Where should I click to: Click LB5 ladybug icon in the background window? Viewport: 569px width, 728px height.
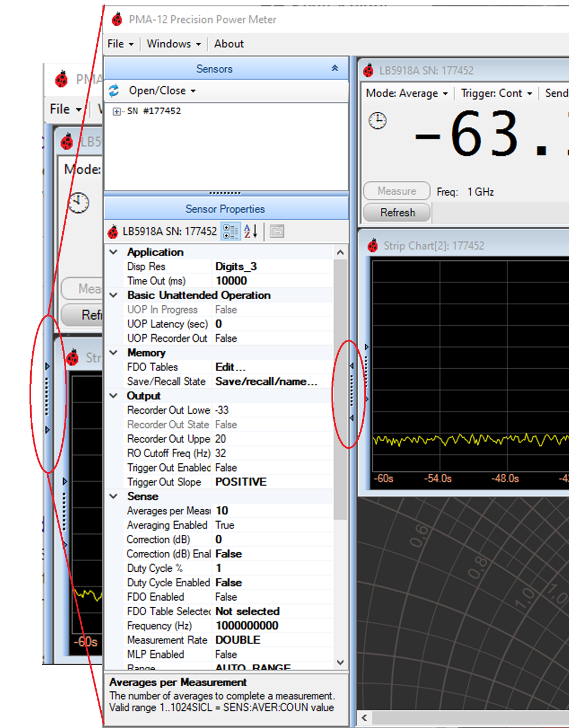click(x=67, y=141)
